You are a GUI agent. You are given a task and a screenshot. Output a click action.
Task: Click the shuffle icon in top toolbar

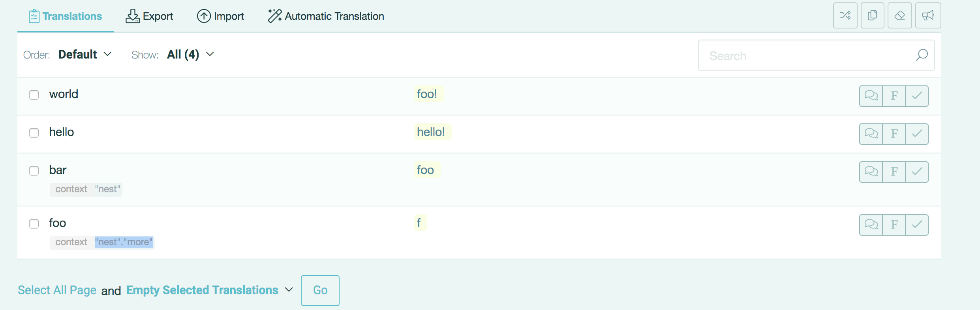[845, 16]
